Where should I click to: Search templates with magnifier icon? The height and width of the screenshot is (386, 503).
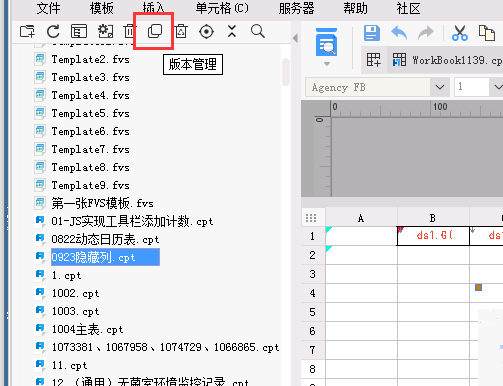tap(258, 31)
